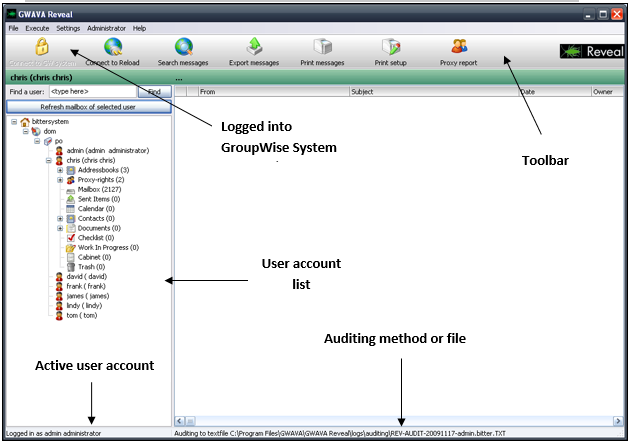632x443 pixels.
Task: Click the Connect to GW system padlock icon
Action: [x=42, y=47]
